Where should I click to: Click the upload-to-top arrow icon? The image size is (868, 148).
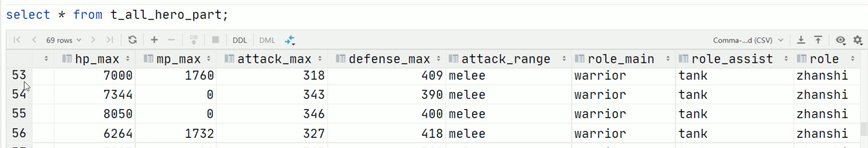click(x=818, y=40)
